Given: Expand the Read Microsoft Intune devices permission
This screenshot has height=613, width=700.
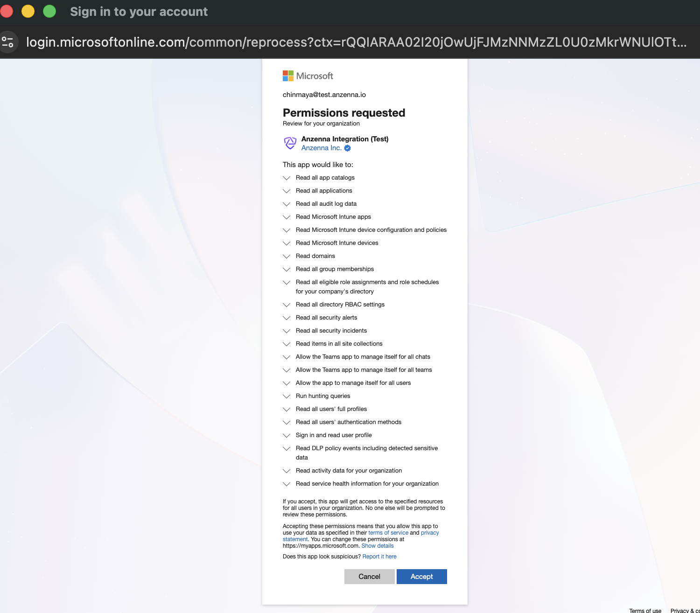Looking at the screenshot, I should pyautogui.click(x=287, y=243).
